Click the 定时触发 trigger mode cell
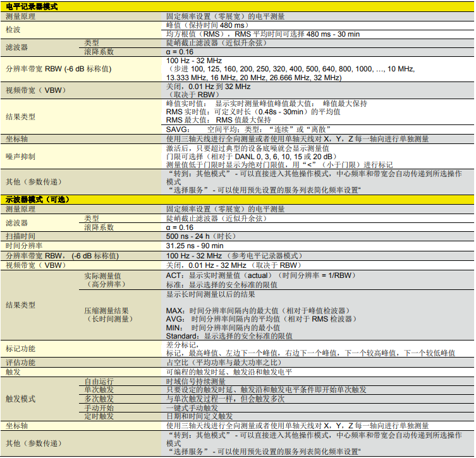 [99, 416]
